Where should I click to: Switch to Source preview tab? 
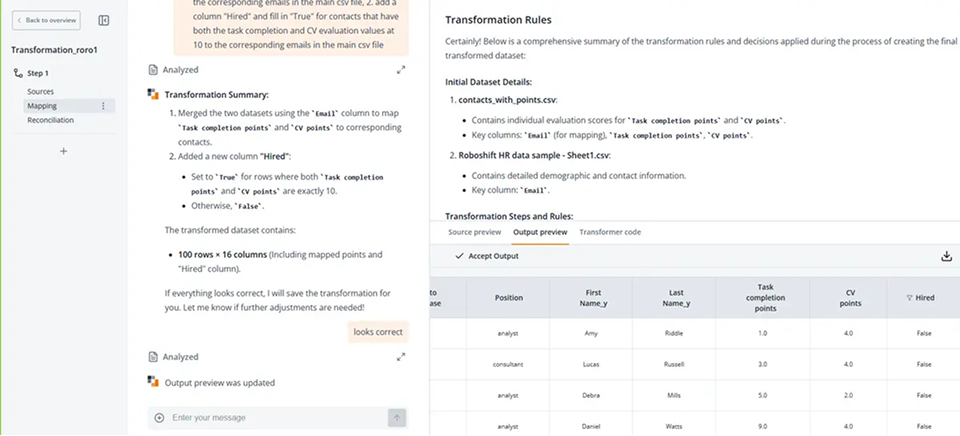474,232
